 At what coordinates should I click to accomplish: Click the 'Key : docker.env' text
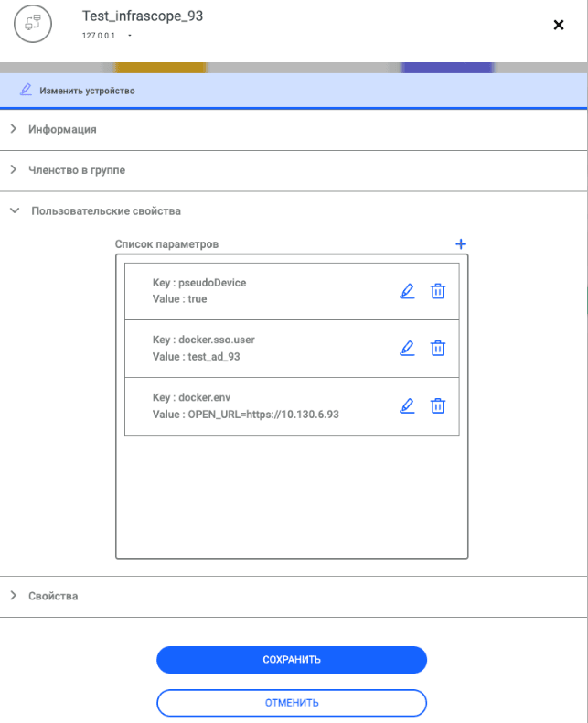click(191, 397)
